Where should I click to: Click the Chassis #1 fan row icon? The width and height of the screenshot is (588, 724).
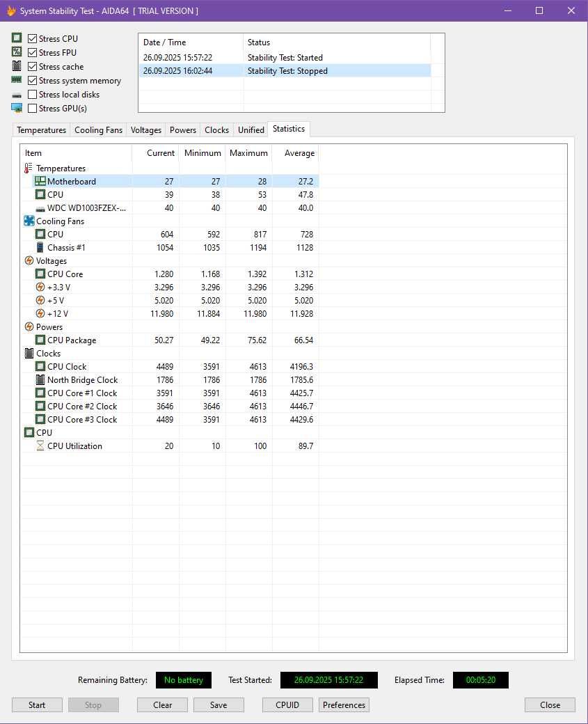pos(40,248)
